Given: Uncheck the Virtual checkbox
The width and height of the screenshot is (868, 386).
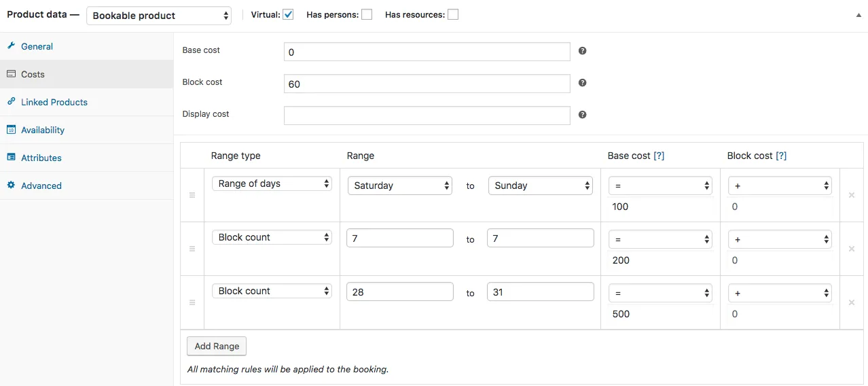Looking at the screenshot, I should pyautogui.click(x=288, y=14).
